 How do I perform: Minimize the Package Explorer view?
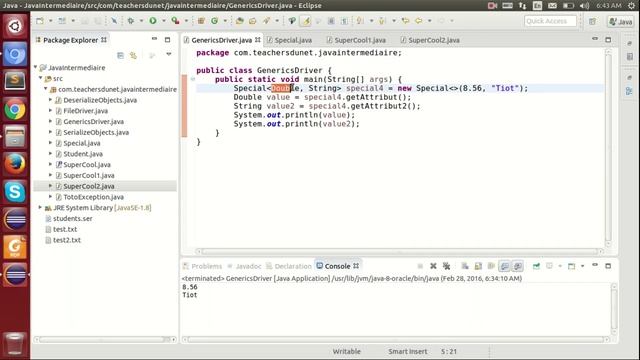pyautogui.click(x=154, y=39)
